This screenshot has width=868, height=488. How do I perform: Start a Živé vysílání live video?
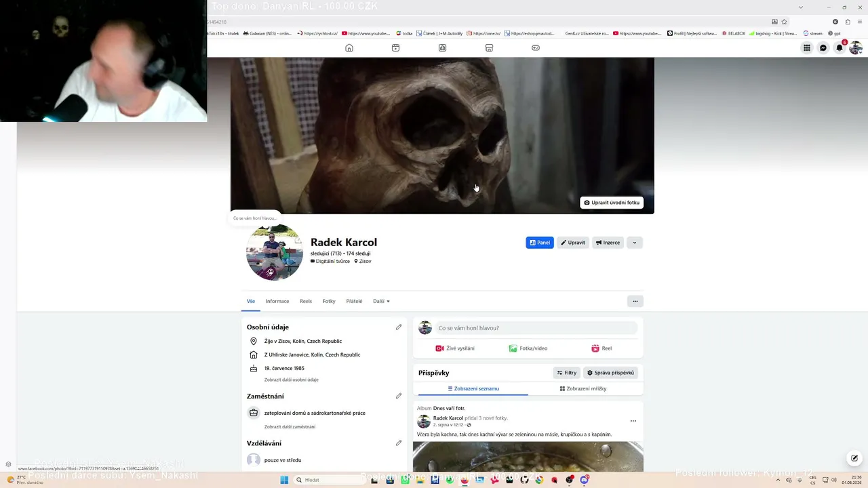click(x=455, y=348)
